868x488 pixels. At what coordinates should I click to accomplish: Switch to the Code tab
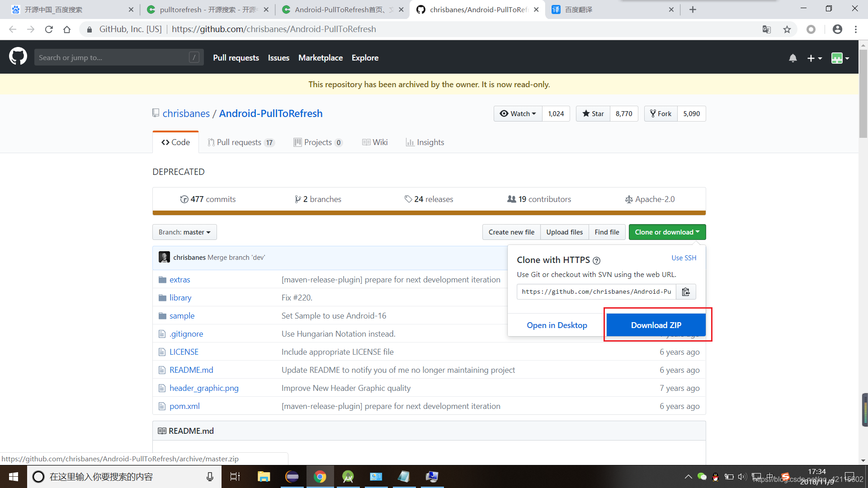pos(176,142)
